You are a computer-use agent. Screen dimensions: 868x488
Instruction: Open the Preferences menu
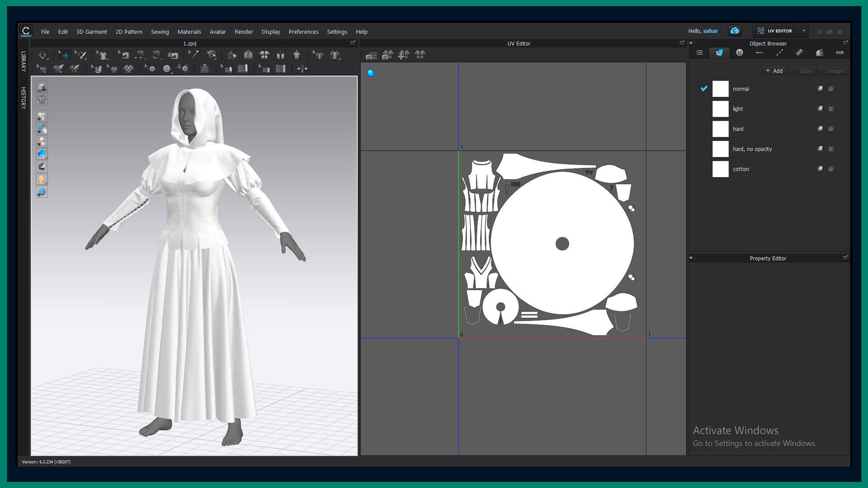tap(303, 32)
